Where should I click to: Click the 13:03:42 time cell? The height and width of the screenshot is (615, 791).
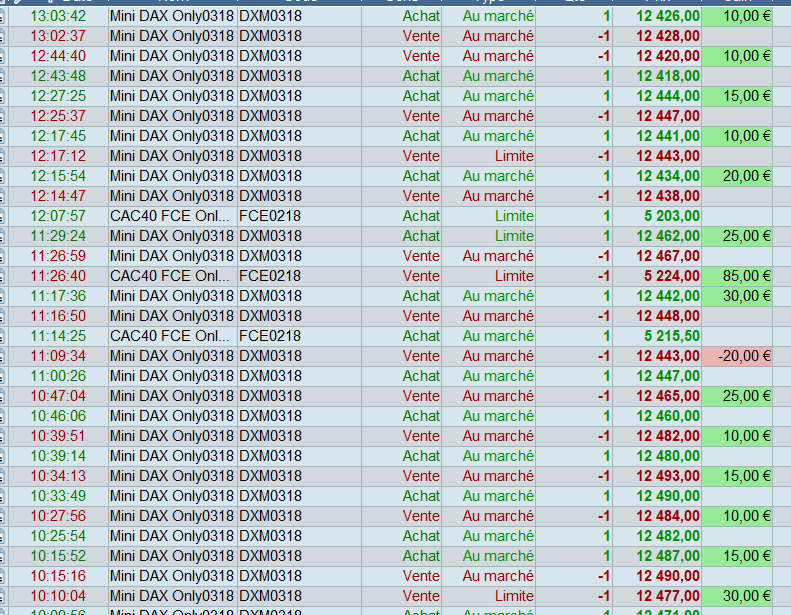coord(58,16)
